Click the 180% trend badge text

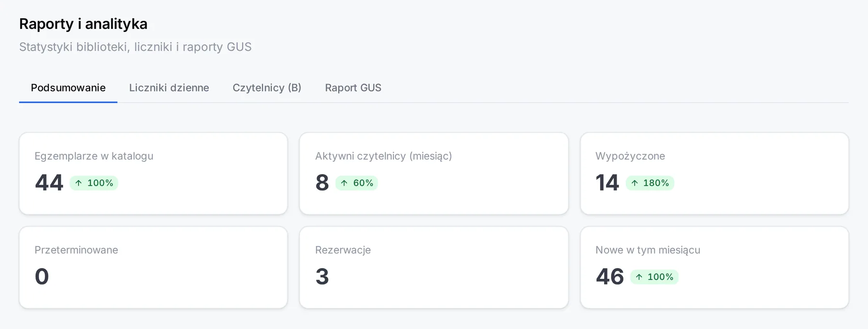click(x=656, y=183)
